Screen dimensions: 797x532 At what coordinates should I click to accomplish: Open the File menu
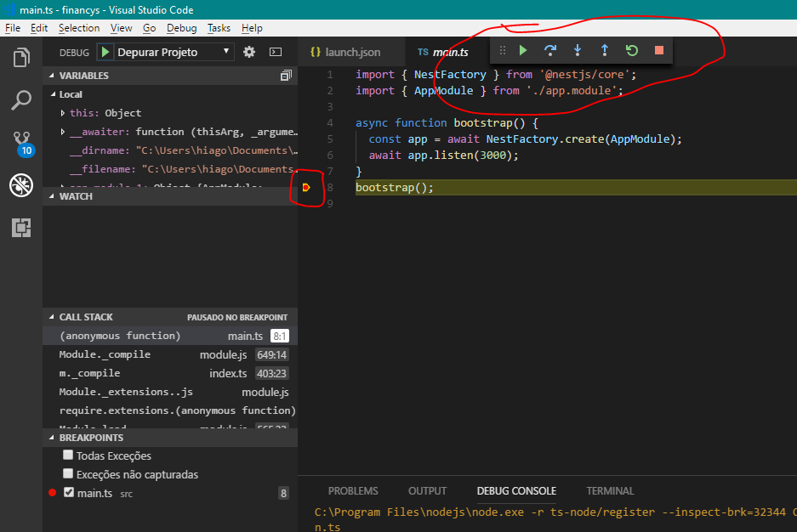tap(13, 28)
